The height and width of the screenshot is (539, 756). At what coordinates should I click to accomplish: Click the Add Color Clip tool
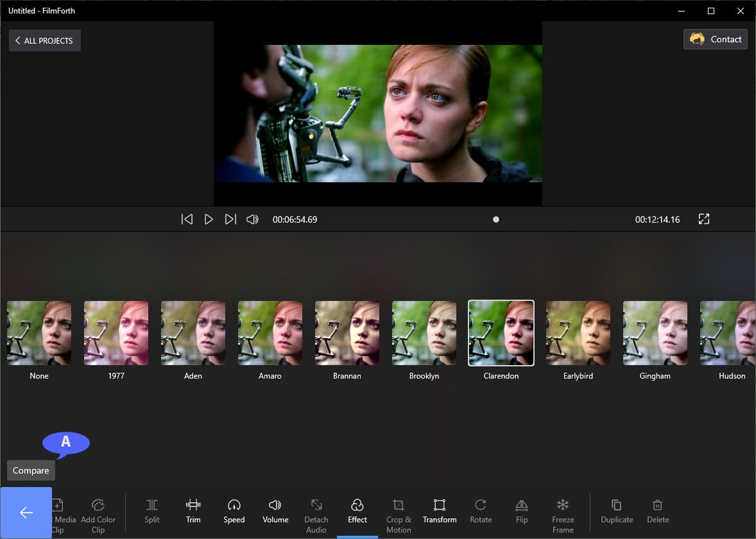[x=98, y=517]
